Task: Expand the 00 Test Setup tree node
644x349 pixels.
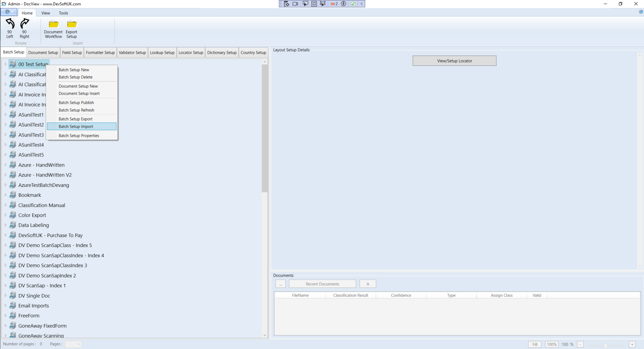Action: 5,64
